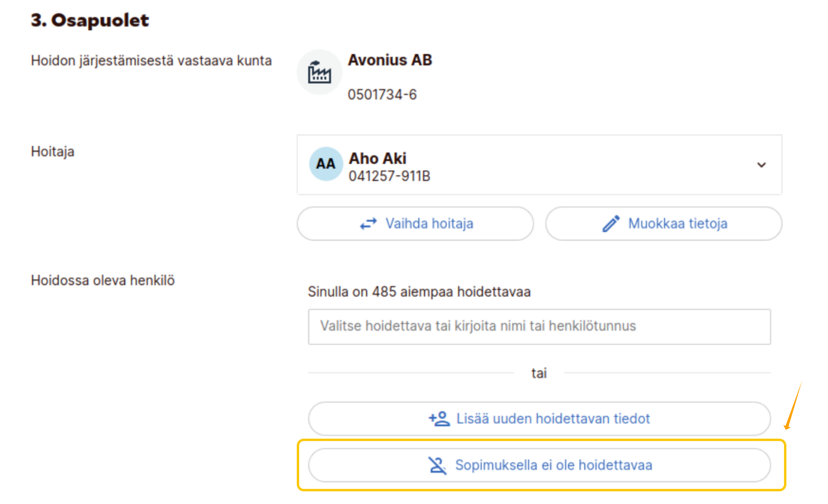Click the Sinulla on 485 aiempaa hoidettavaa text

(x=419, y=292)
